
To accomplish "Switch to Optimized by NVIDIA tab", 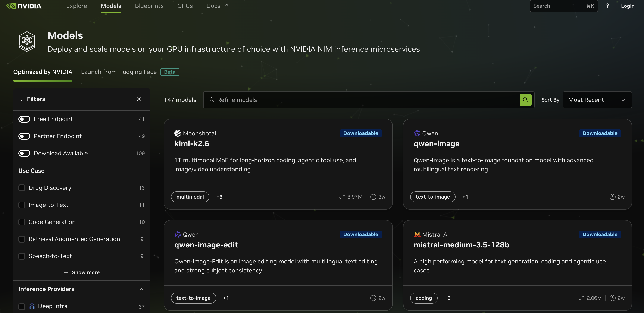I will click(43, 72).
